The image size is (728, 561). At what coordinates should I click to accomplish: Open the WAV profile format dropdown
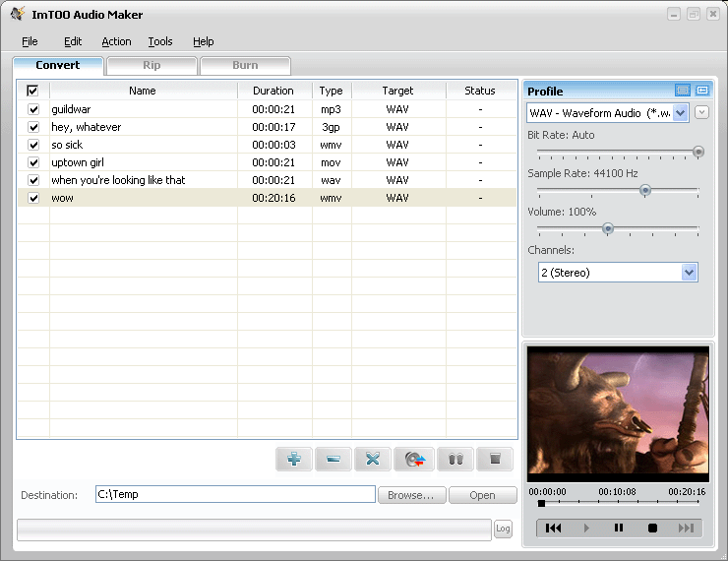tap(681, 113)
